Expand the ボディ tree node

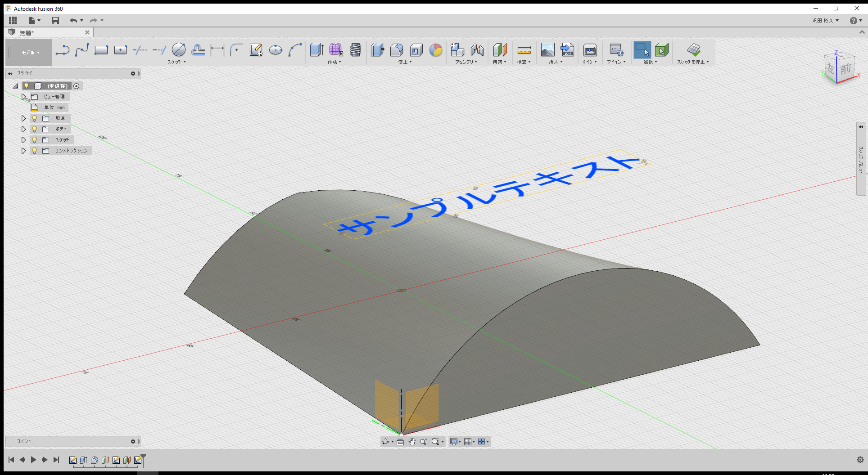(24, 129)
